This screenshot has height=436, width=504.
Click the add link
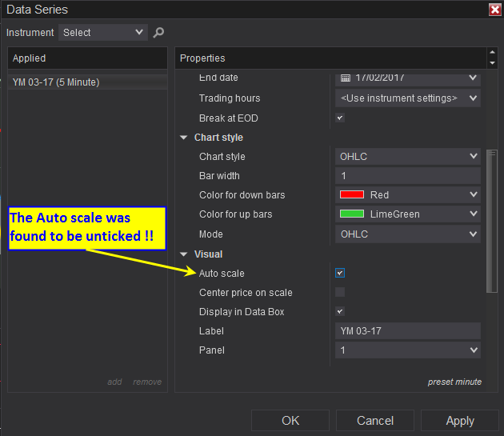[114, 382]
